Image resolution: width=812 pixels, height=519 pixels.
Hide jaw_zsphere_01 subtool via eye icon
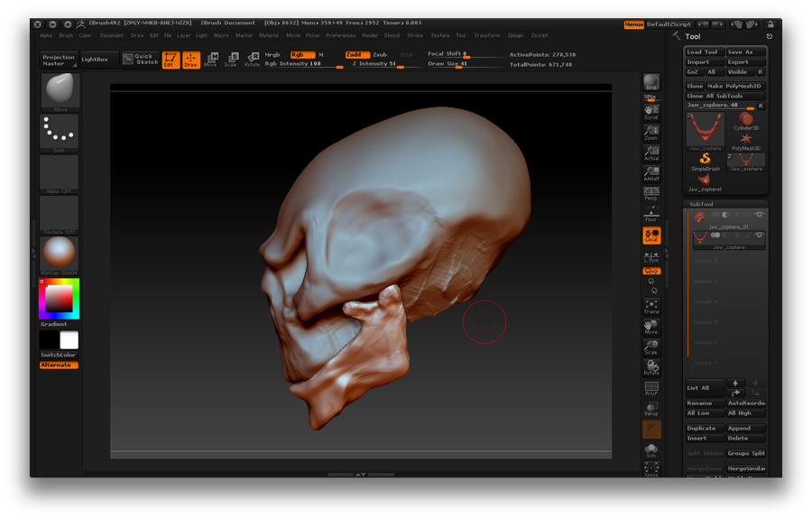(x=759, y=215)
